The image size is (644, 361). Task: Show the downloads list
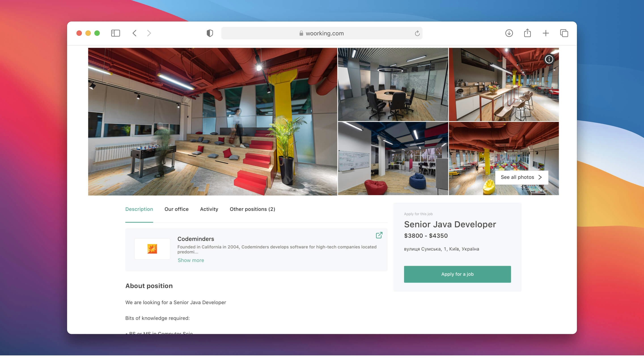[509, 33]
